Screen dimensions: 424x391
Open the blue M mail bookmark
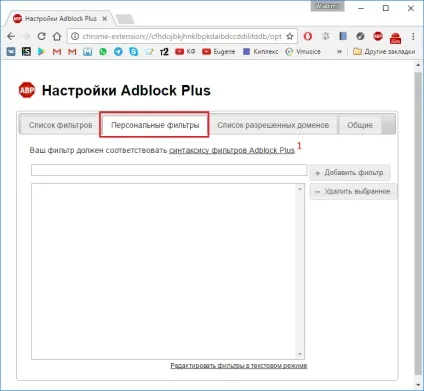[87, 52]
